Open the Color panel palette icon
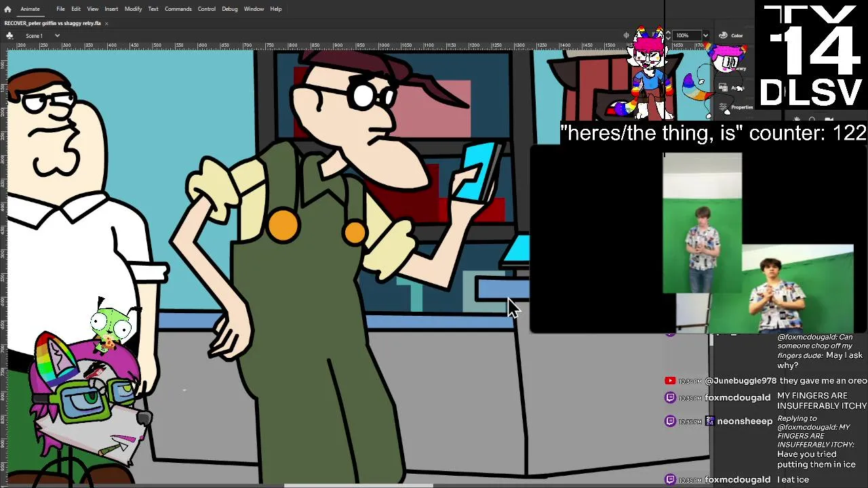Viewport: 868px width, 488px height. click(723, 35)
